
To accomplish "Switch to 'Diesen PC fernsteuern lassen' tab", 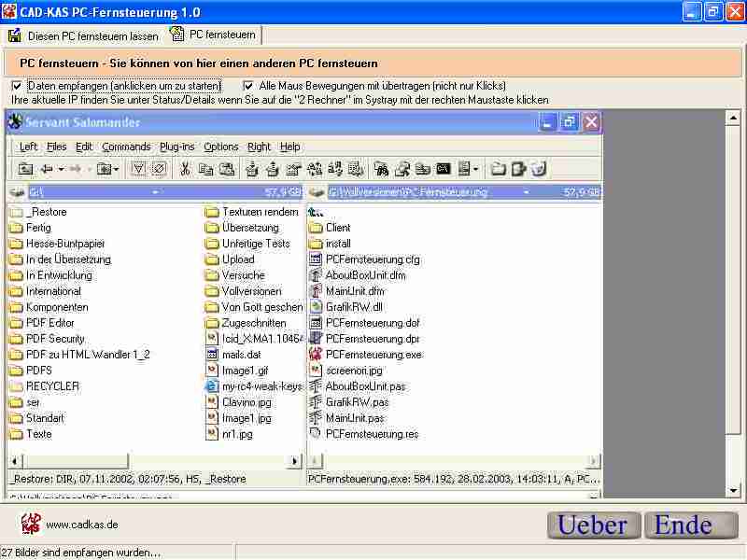I will click(83, 35).
